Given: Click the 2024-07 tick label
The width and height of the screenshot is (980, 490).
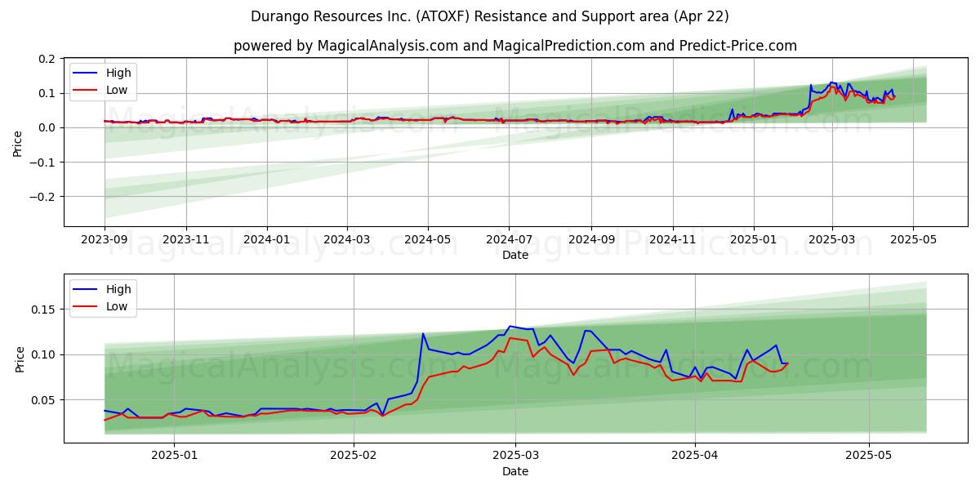Looking at the screenshot, I should 510,239.
